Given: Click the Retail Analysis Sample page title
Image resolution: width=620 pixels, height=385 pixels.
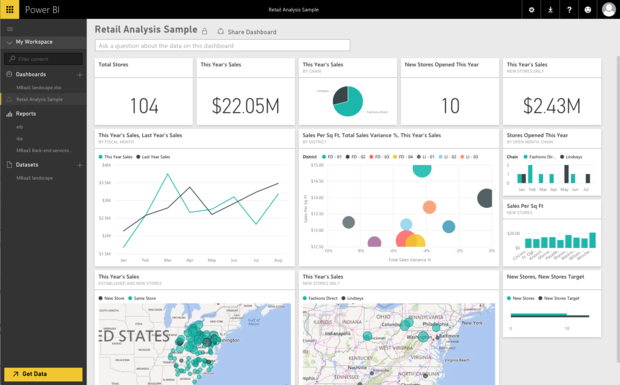Looking at the screenshot, I should pos(146,30).
